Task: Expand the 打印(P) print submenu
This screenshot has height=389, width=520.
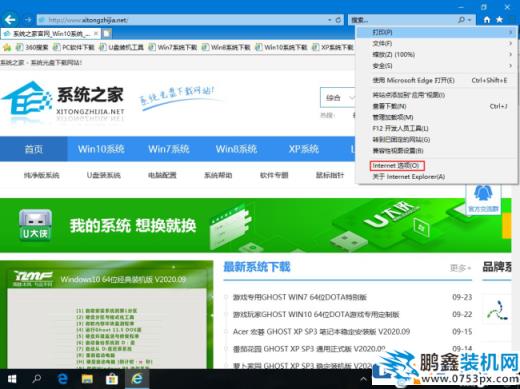Action: coord(437,32)
